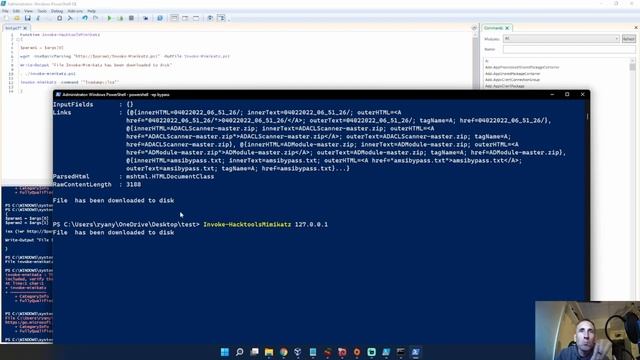Click active PowerShell ISE taskbar icon
The height and width of the screenshot is (360, 640).
coord(416,352)
